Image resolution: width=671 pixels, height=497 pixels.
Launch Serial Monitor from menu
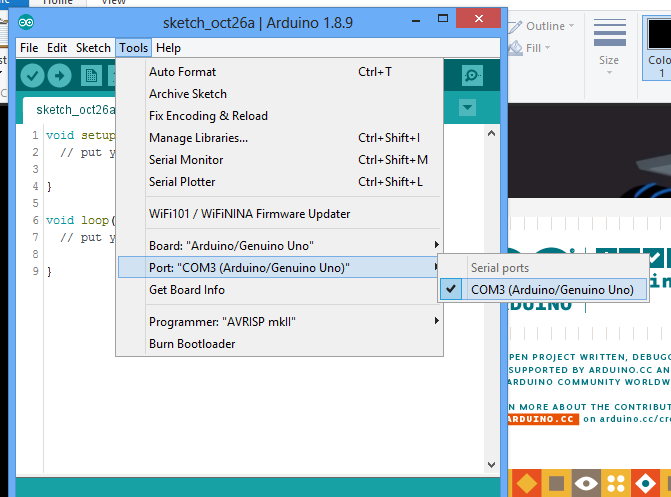tap(280, 160)
